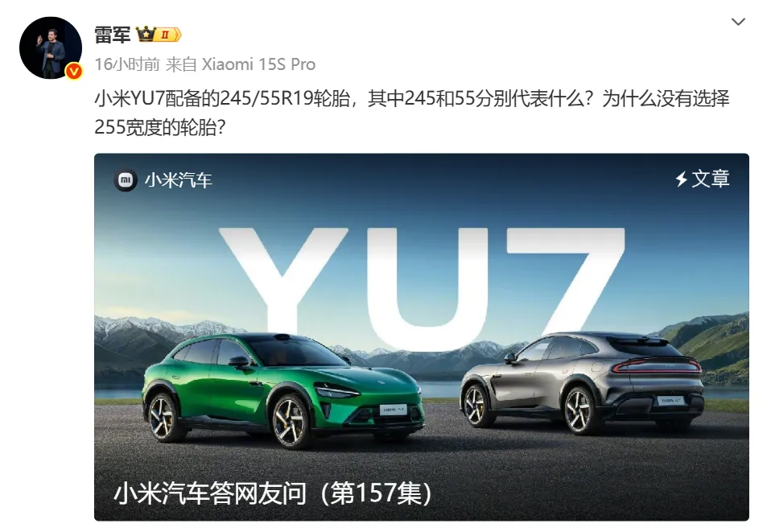Click the 小米汽车 label on the card
771x532 pixels.
[x=178, y=180]
